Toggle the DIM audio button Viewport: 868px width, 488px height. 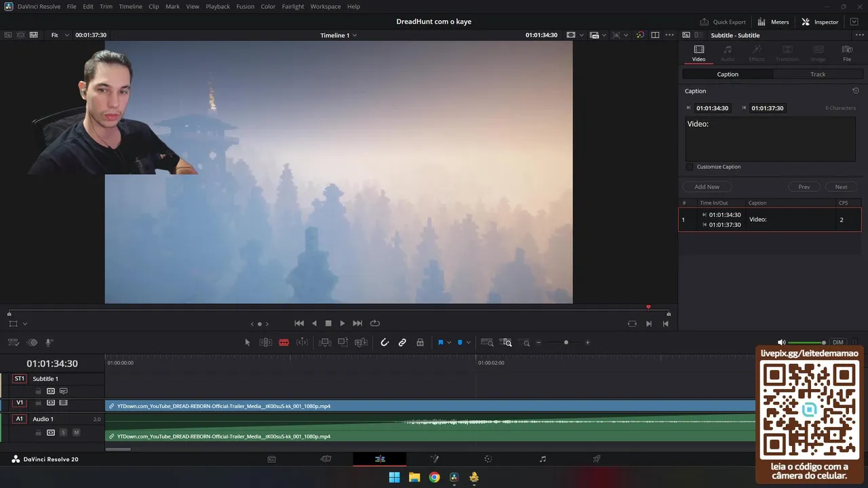[x=838, y=342]
